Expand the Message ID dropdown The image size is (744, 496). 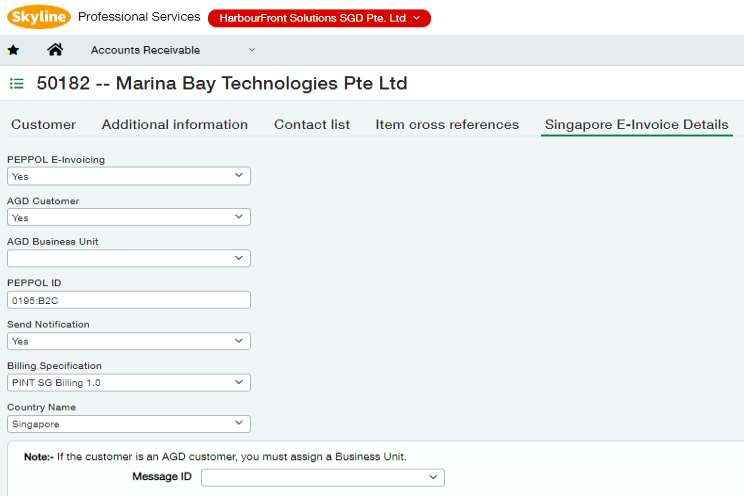[x=322, y=478]
